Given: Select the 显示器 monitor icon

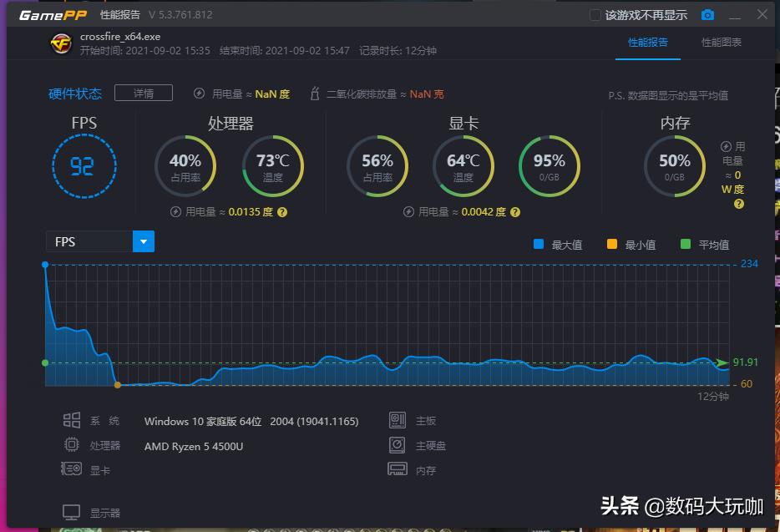Looking at the screenshot, I should pos(73,510).
